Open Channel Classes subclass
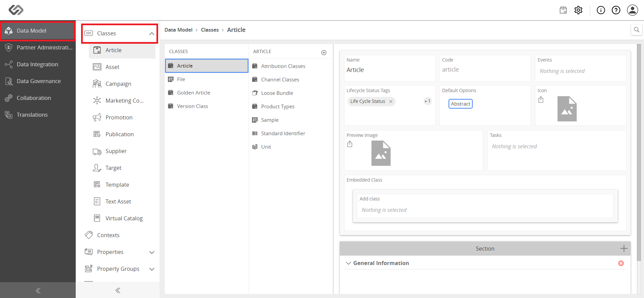This screenshot has height=298, width=644. click(x=291, y=80)
